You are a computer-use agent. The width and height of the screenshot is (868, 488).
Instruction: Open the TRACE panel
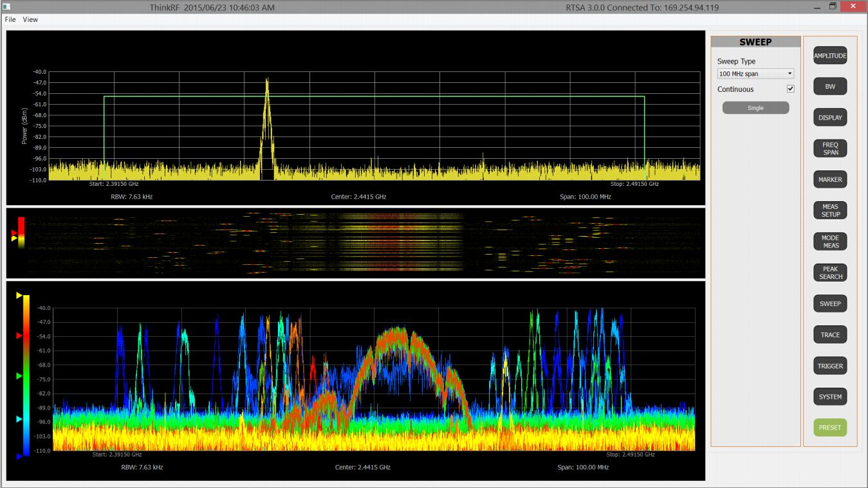(x=829, y=335)
